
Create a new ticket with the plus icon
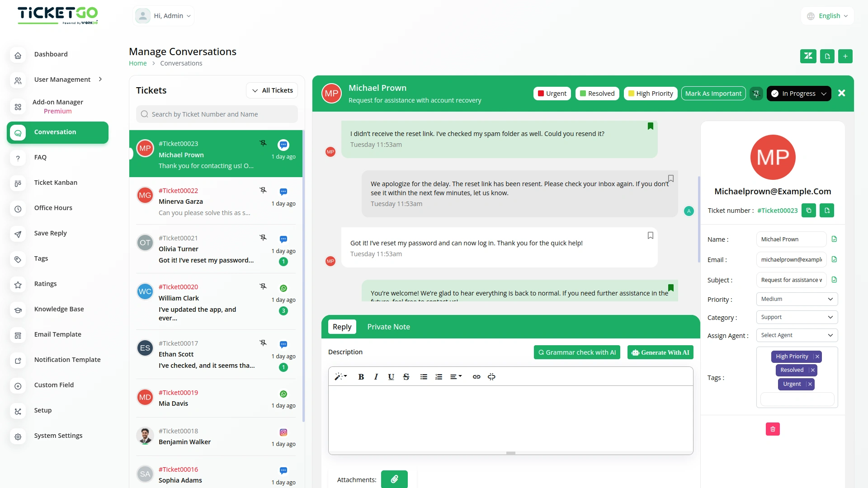tap(845, 56)
